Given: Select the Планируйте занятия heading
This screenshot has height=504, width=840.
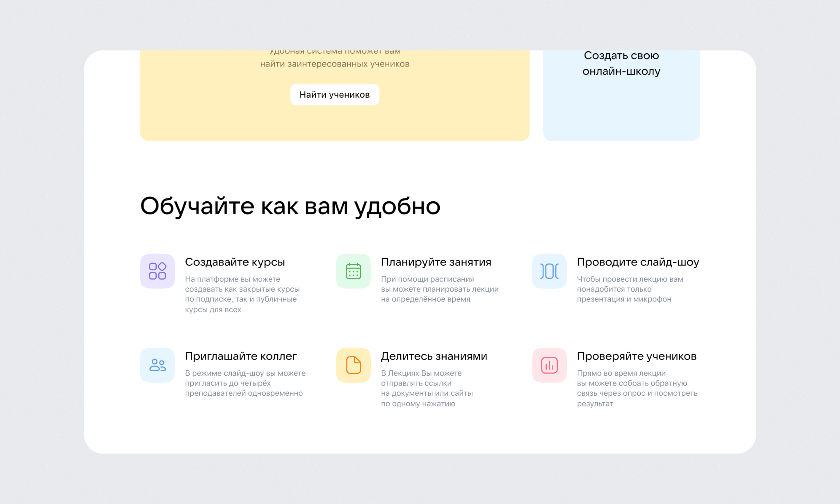Looking at the screenshot, I should 436,262.
